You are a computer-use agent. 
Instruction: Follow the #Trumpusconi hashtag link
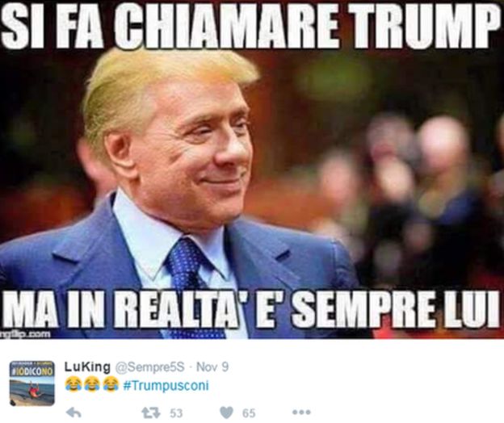pos(166,385)
